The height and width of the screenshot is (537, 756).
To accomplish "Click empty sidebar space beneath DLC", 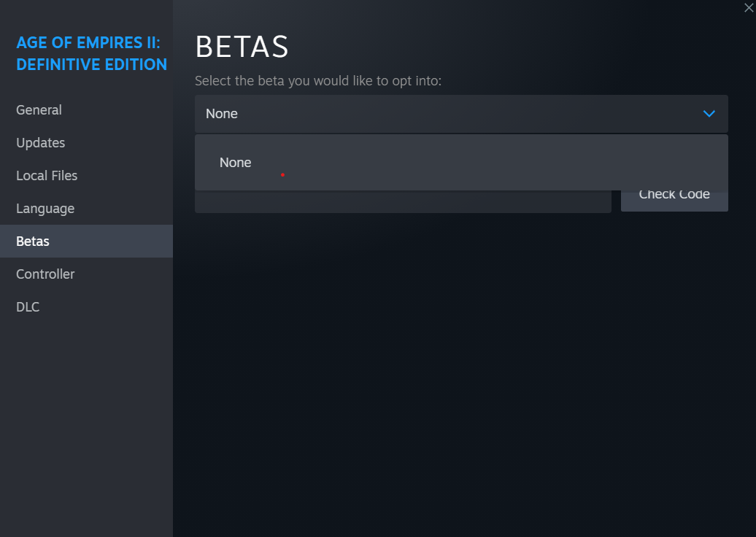I will [86, 423].
